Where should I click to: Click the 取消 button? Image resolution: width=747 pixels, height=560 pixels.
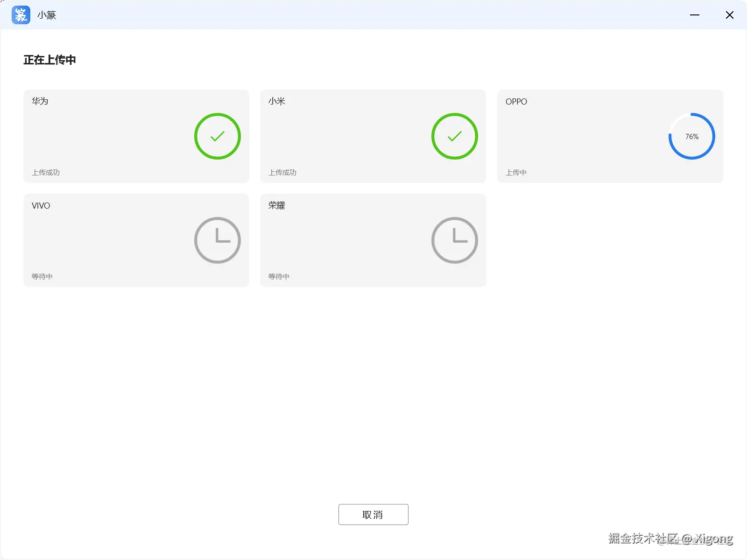click(x=373, y=514)
